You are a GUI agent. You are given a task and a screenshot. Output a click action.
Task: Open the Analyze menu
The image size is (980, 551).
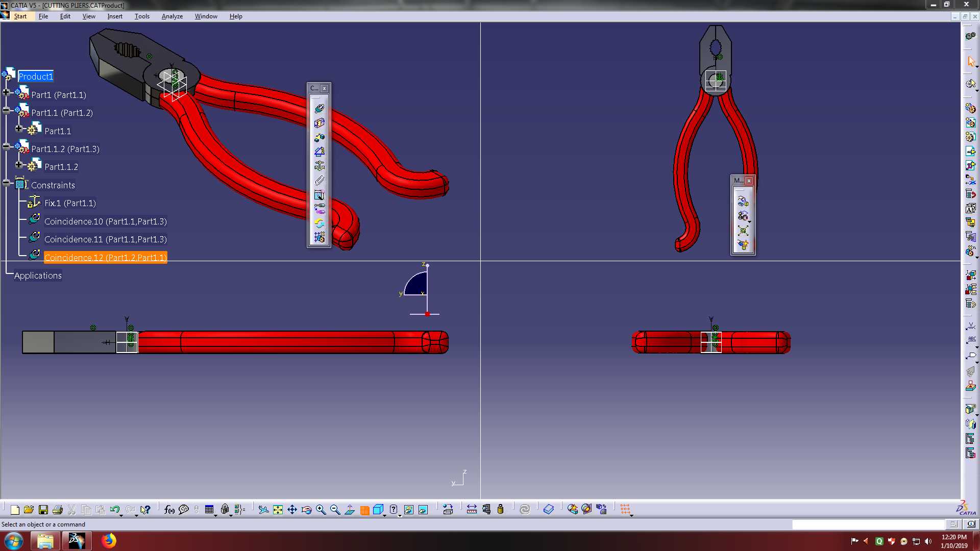172,16
